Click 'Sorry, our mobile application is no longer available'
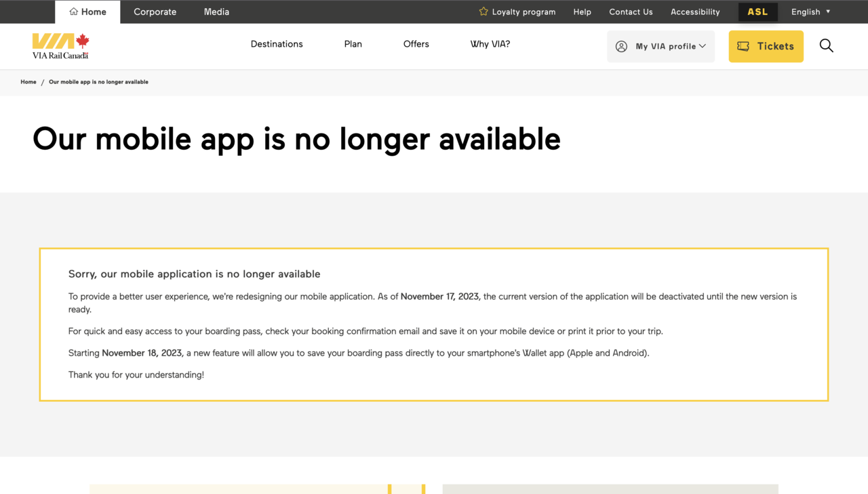Image resolution: width=868 pixels, height=494 pixels. pyautogui.click(x=194, y=274)
